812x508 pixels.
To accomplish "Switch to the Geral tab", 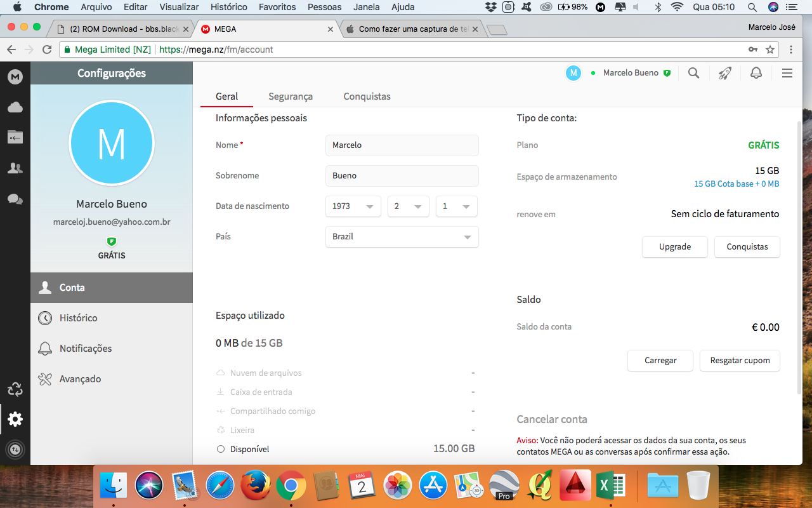I will [226, 97].
